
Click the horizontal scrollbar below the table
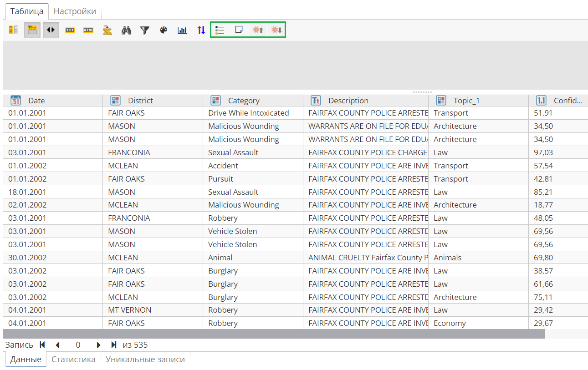[274, 334]
